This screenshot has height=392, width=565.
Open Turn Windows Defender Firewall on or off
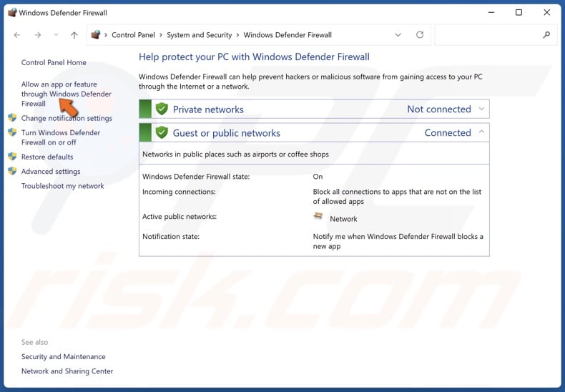(x=61, y=137)
